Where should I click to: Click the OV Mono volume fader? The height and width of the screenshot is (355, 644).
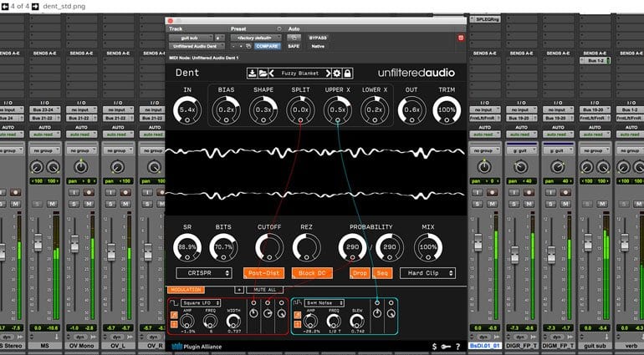pos(74,243)
